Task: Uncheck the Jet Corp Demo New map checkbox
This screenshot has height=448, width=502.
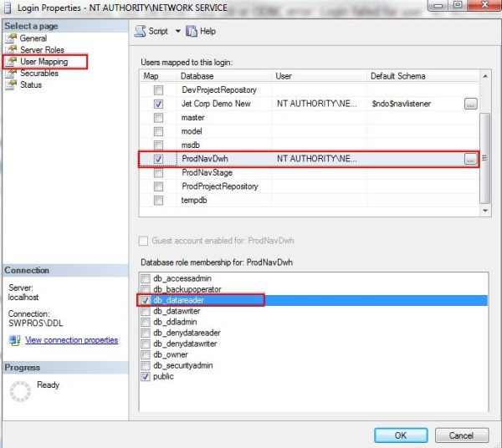Action: coord(158,104)
